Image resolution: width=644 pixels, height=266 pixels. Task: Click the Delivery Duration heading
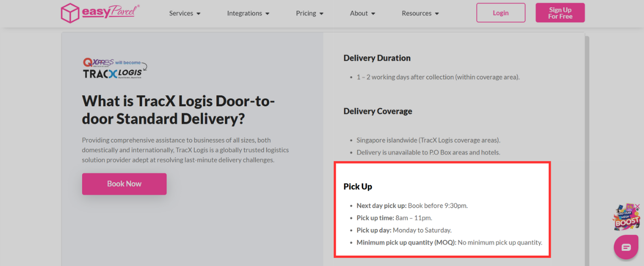point(377,58)
